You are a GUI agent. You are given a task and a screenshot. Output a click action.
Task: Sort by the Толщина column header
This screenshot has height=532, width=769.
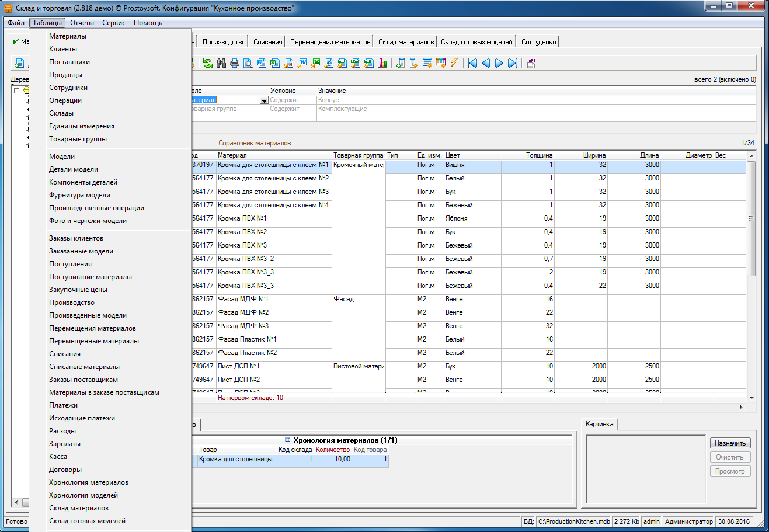click(538, 155)
